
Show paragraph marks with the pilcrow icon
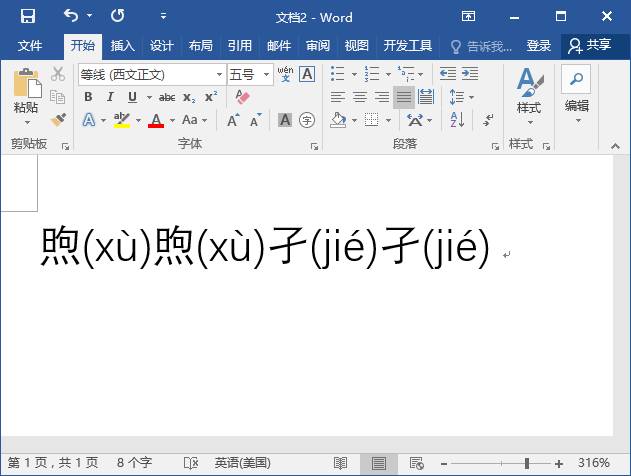click(488, 120)
